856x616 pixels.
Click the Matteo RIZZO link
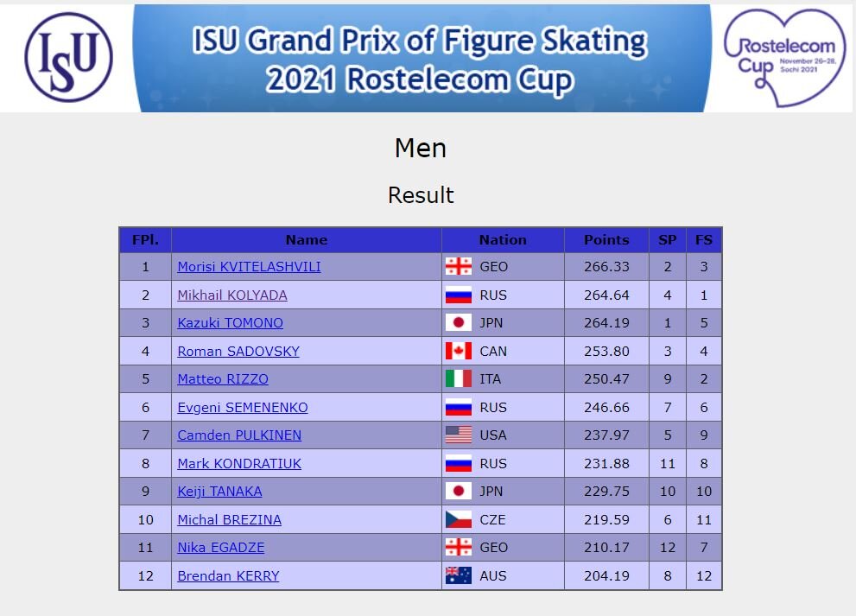click(x=223, y=378)
